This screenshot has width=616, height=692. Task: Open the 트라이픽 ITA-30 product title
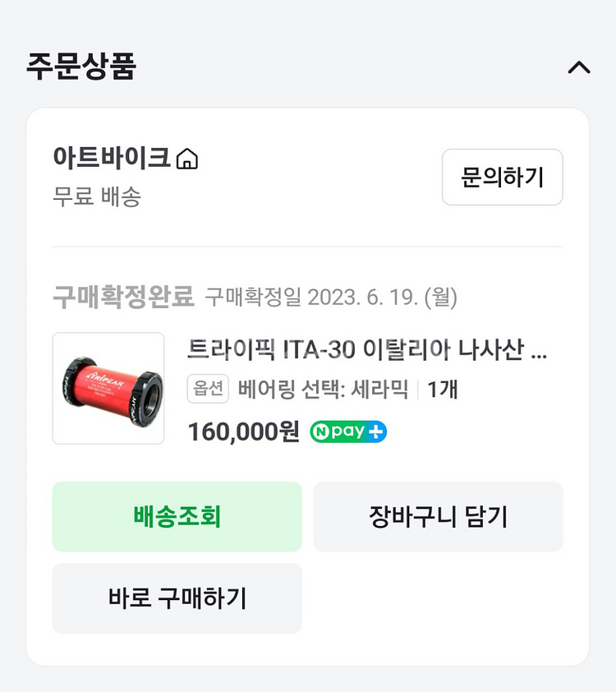pos(367,349)
